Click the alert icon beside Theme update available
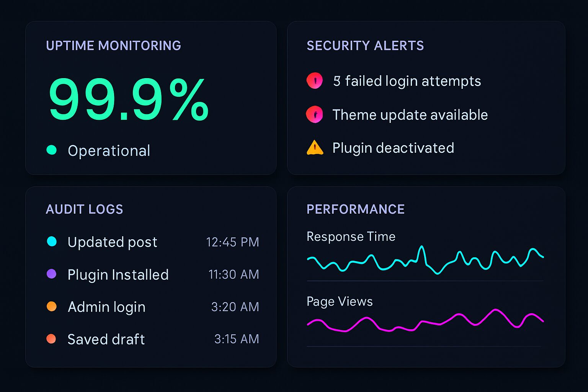The width and height of the screenshot is (588, 392). pyautogui.click(x=314, y=114)
